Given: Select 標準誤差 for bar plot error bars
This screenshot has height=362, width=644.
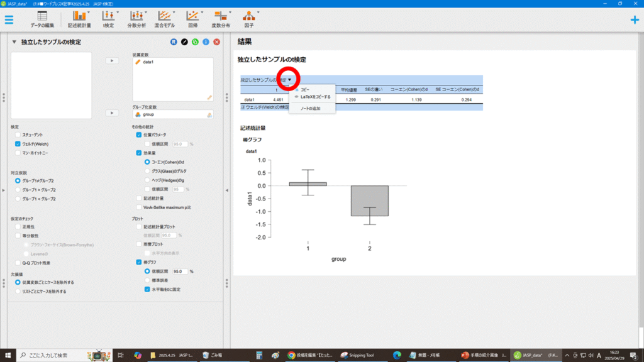Looking at the screenshot, I should [x=147, y=280].
